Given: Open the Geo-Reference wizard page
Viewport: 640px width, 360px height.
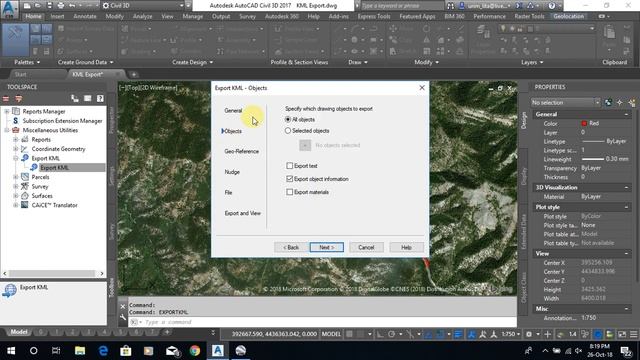Looking at the screenshot, I should [x=242, y=151].
